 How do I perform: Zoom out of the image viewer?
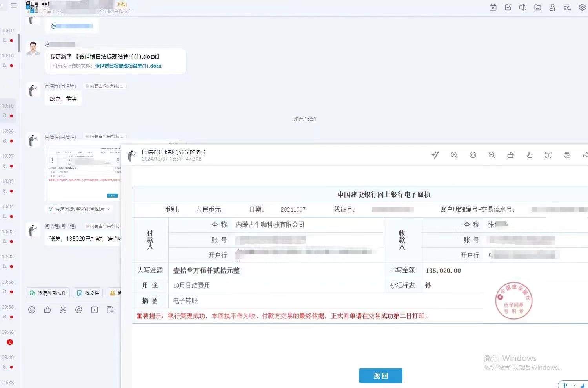492,155
